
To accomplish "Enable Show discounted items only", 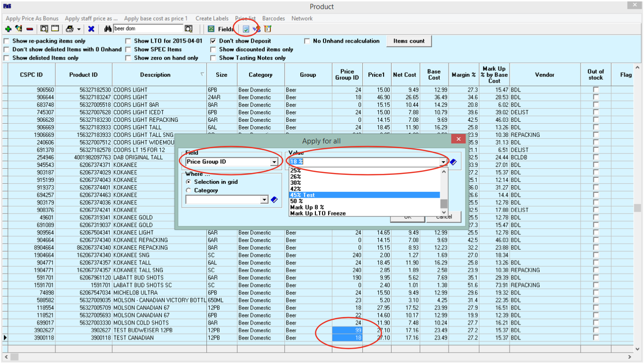I will click(x=213, y=50).
